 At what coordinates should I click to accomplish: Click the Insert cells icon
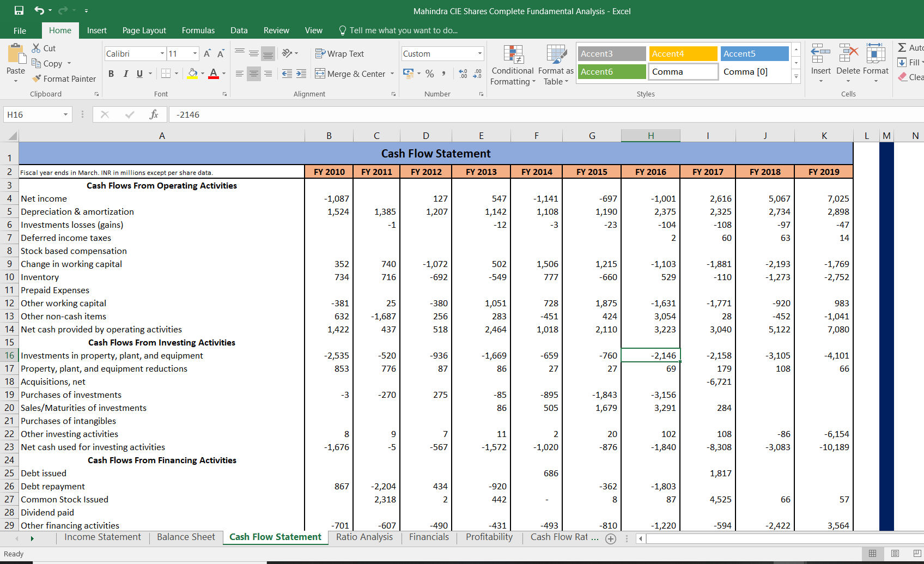[x=820, y=53]
